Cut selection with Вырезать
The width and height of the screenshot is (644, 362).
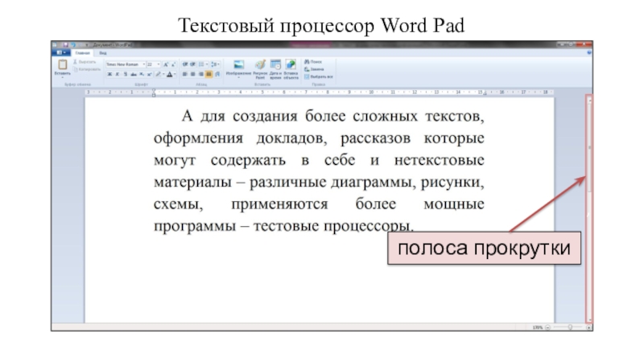[85, 62]
